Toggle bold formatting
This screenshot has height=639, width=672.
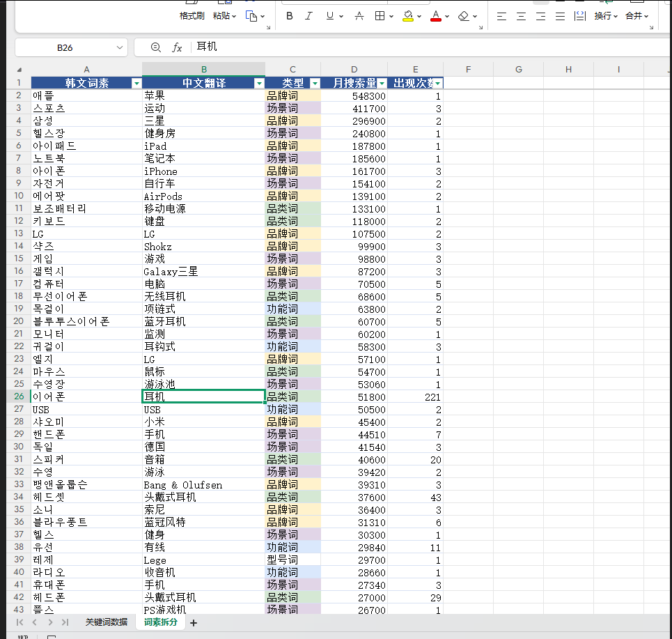[290, 16]
